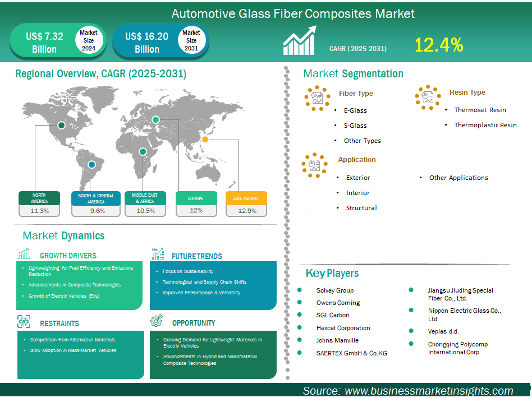Select Solvay Group in Key Players
The width and height of the screenshot is (532, 398).
pos(334,290)
